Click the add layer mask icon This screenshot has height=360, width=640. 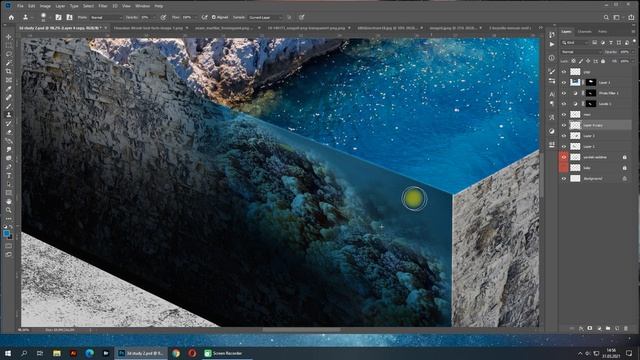point(590,328)
